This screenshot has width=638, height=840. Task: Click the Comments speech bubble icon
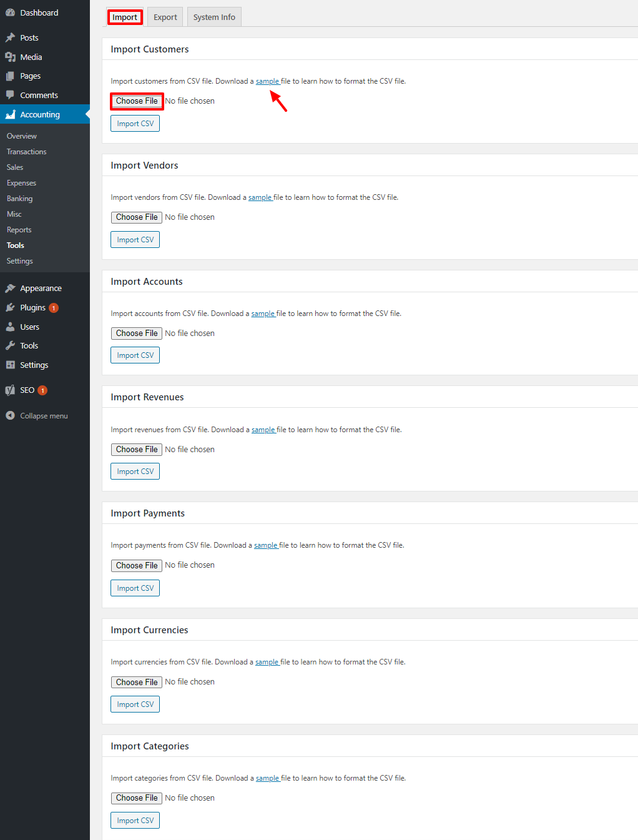pyautogui.click(x=10, y=95)
